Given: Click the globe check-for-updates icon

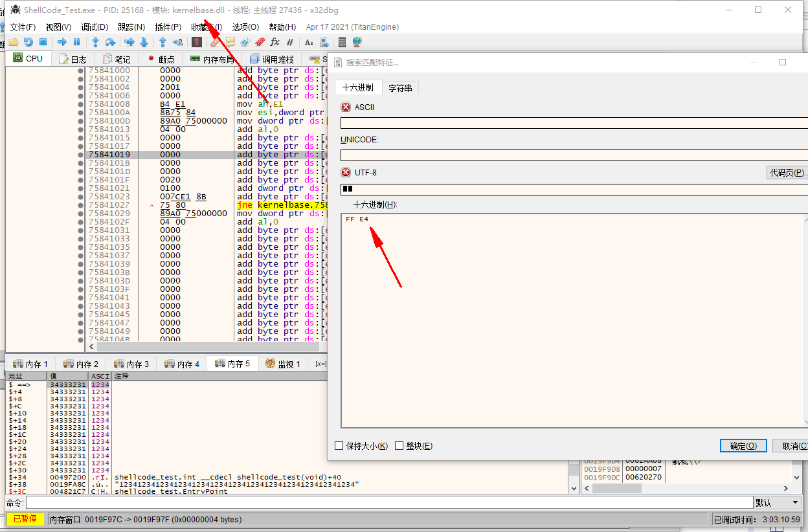Looking at the screenshot, I should (357, 42).
